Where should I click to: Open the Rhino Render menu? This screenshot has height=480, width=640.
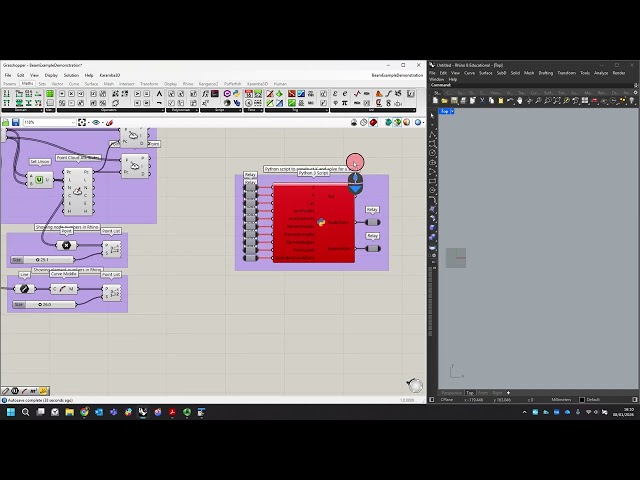point(619,73)
